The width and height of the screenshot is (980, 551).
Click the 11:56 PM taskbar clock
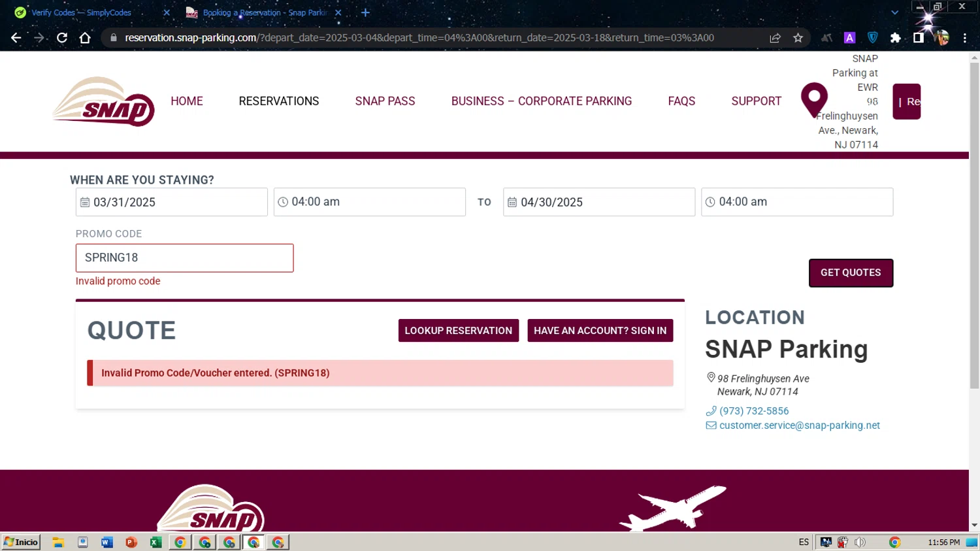pyautogui.click(x=943, y=543)
